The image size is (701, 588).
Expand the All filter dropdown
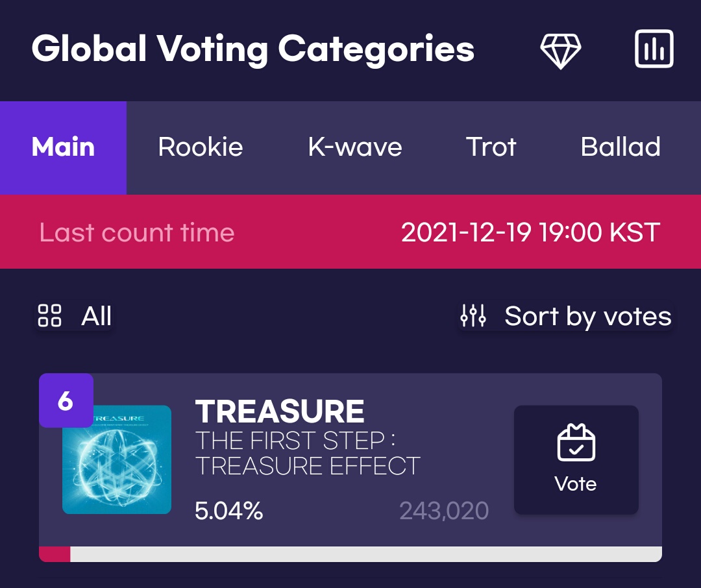tap(75, 316)
